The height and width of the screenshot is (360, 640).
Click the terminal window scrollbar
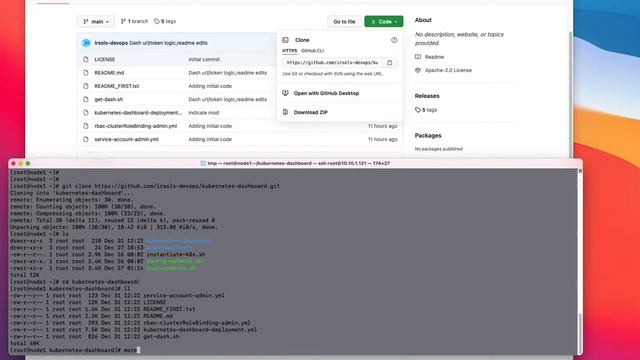click(580, 333)
